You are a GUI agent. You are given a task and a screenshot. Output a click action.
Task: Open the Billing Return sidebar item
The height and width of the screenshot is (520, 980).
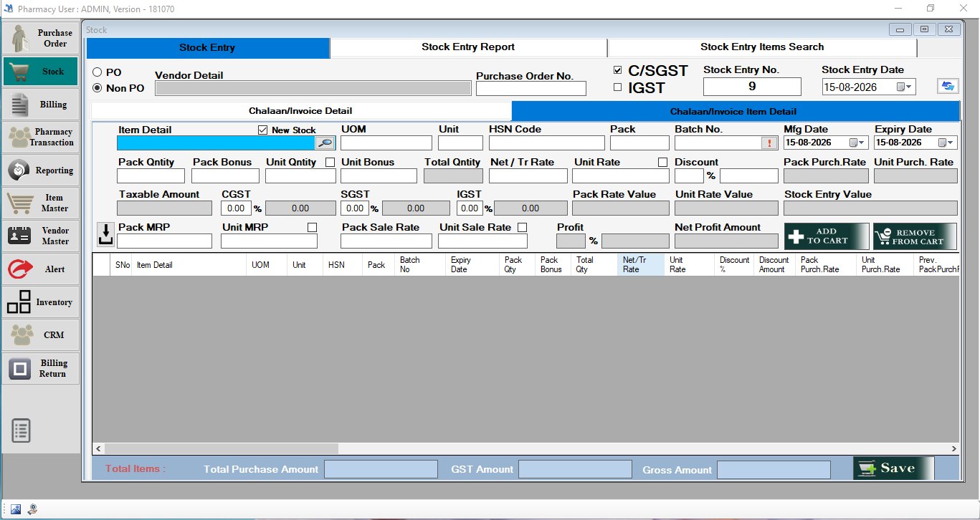click(x=41, y=367)
